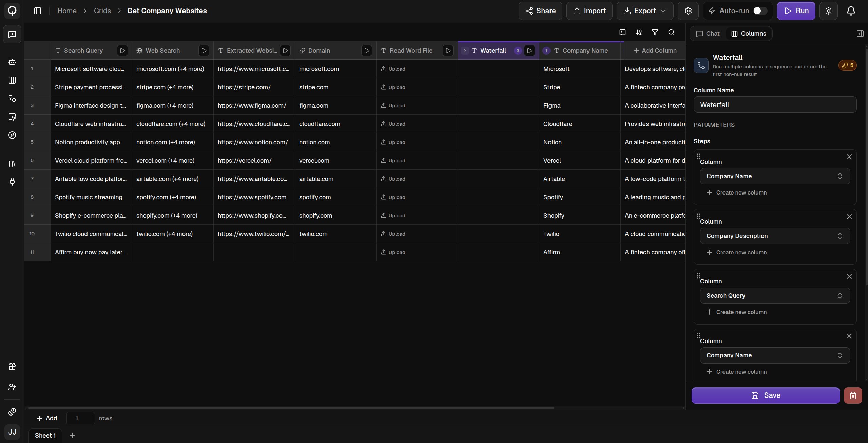Open the JJ user avatar

click(x=12, y=432)
